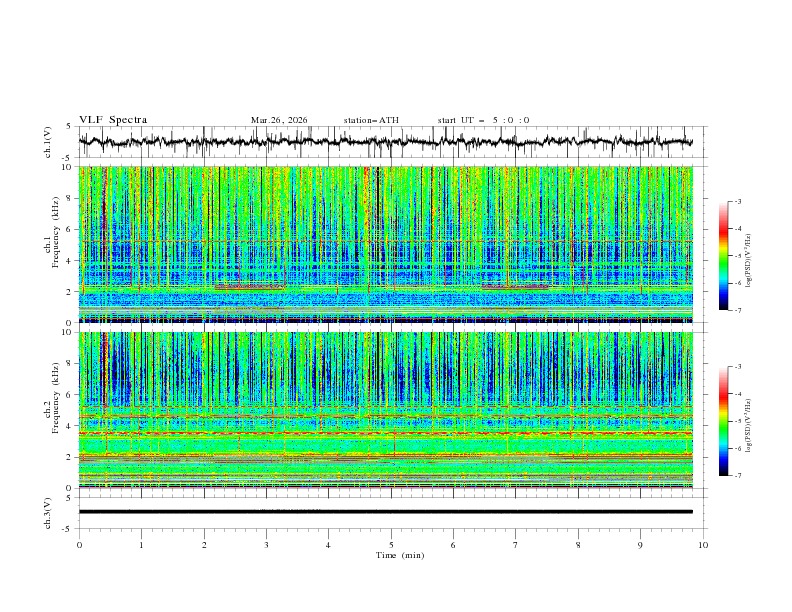Click time axis tick label "10"
792x612 pixels.
703,545
